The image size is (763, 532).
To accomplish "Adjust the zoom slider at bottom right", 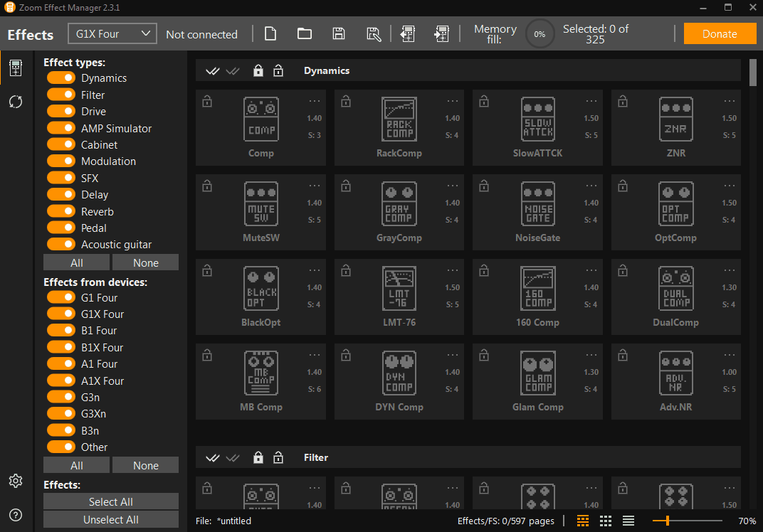I will tap(667, 521).
